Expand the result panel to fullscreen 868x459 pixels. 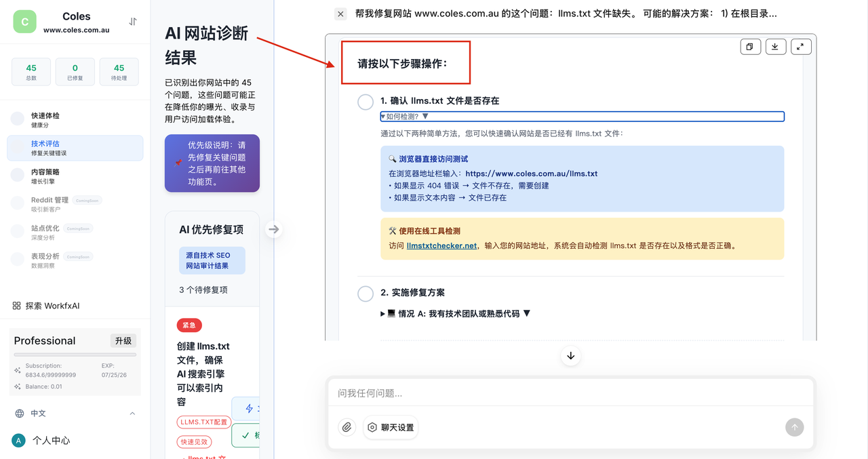click(800, 47)
